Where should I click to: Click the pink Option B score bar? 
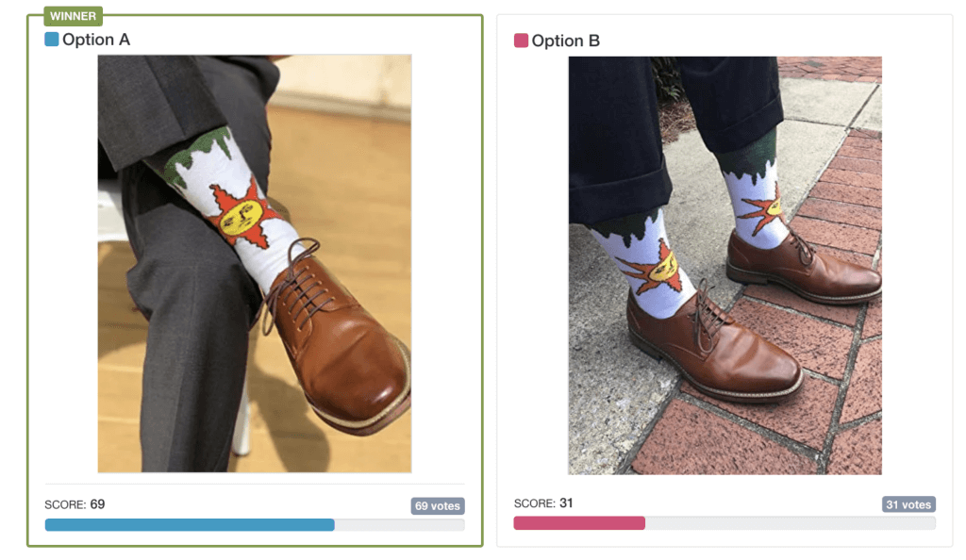coord(579,523)
